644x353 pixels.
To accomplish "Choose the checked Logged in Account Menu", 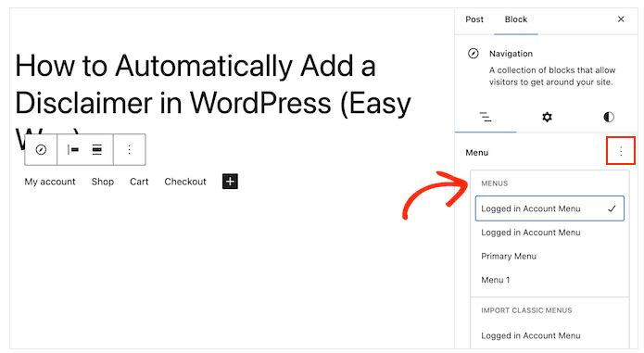I will (x=549, y=208).
